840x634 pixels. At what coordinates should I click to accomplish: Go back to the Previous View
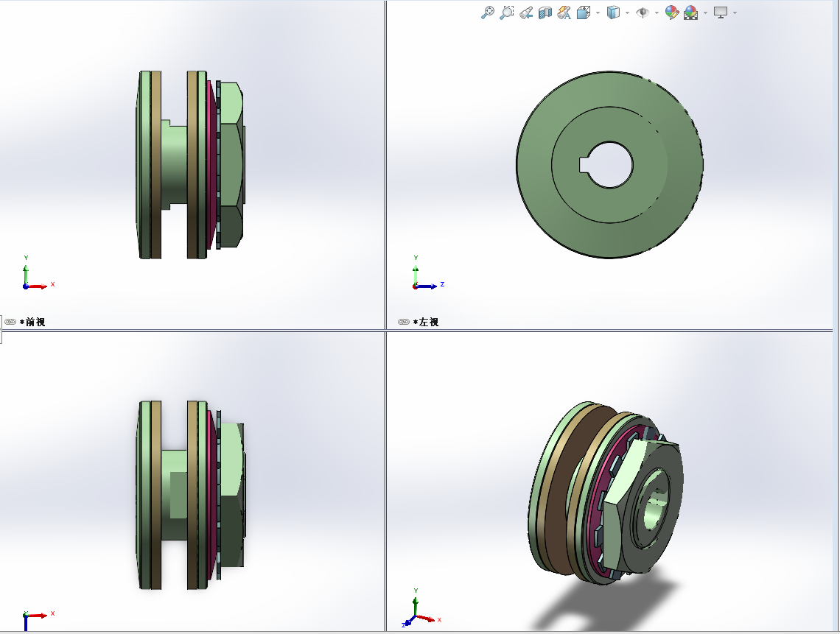[x=526, y=13]
